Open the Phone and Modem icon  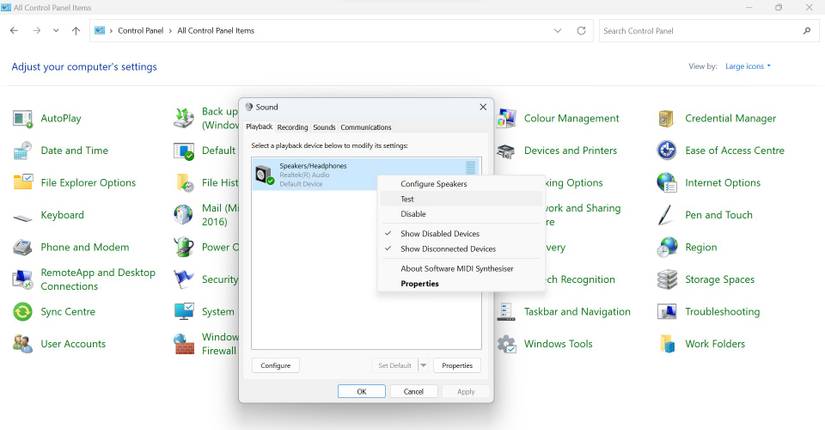tap(23, 247)
